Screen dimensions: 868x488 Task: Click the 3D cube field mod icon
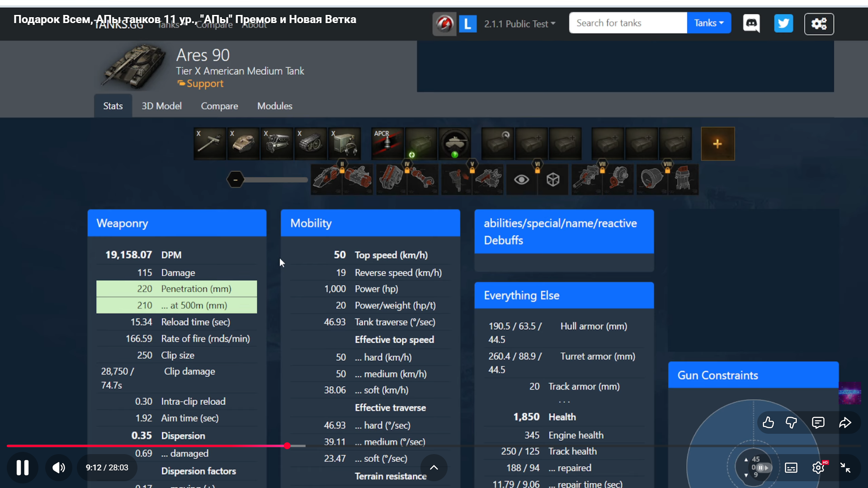[x=553, y=180]
